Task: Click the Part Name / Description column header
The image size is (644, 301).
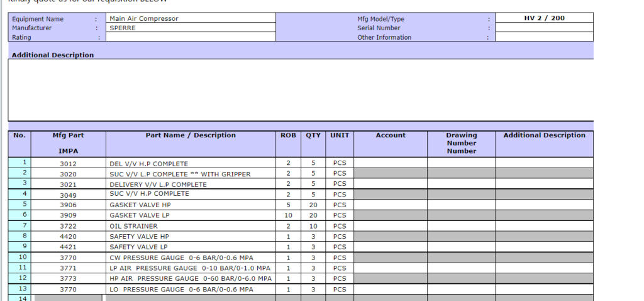Action: pyautogui.click(x=191, y=135)
